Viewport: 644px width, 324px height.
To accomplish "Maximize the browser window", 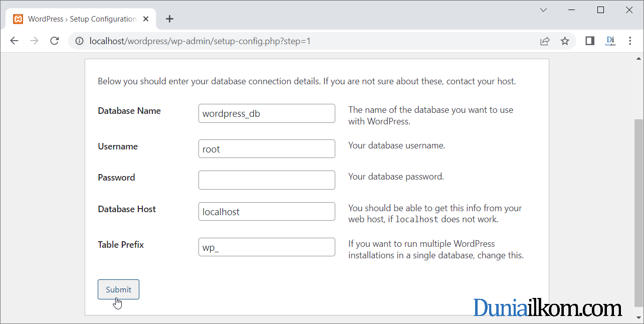I will 601,10.
